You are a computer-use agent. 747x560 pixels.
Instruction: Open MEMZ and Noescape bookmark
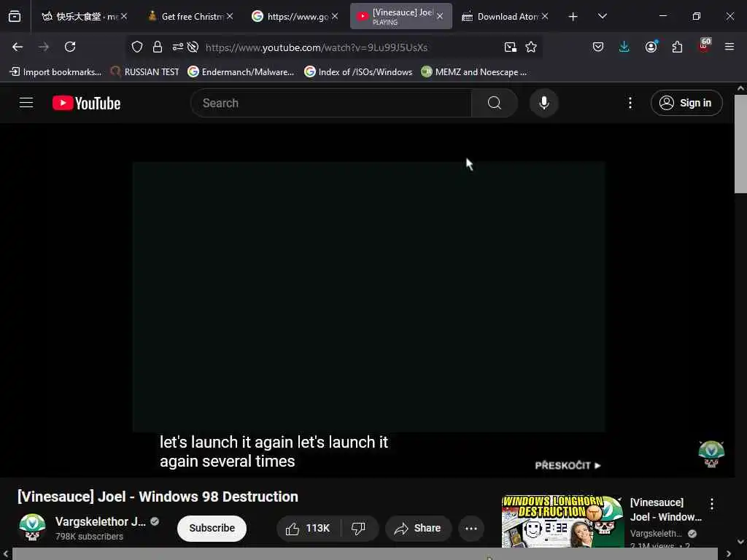click(x=474, y=72)
